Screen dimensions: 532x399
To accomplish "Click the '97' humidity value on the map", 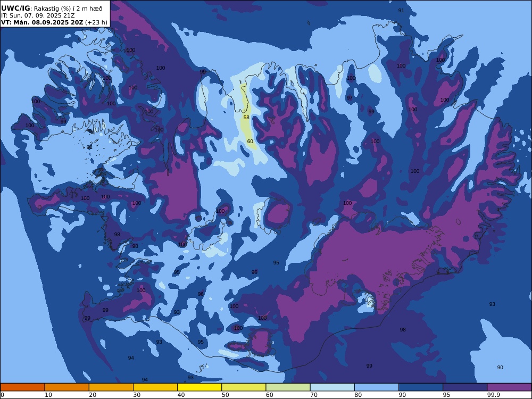I will tap(350, 98).
